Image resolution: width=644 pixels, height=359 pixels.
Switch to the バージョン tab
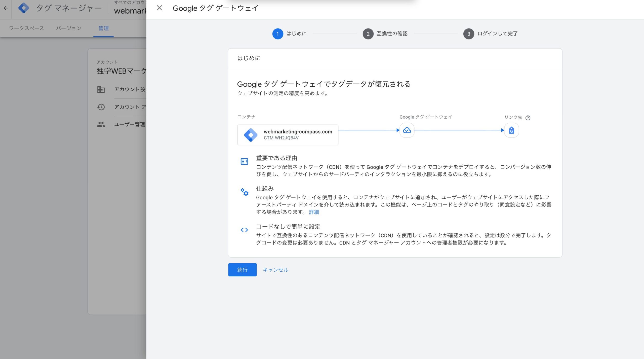(69, 28)
